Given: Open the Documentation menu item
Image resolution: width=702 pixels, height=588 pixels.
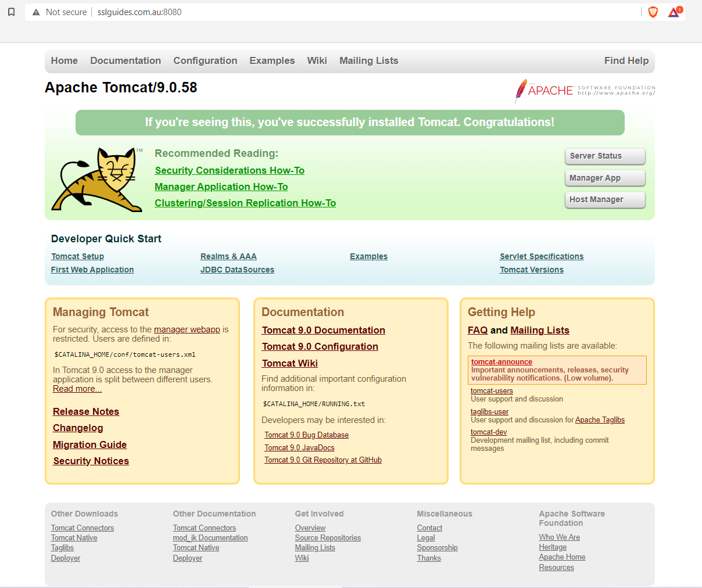Looking at the screenshot, I should 126,60.
